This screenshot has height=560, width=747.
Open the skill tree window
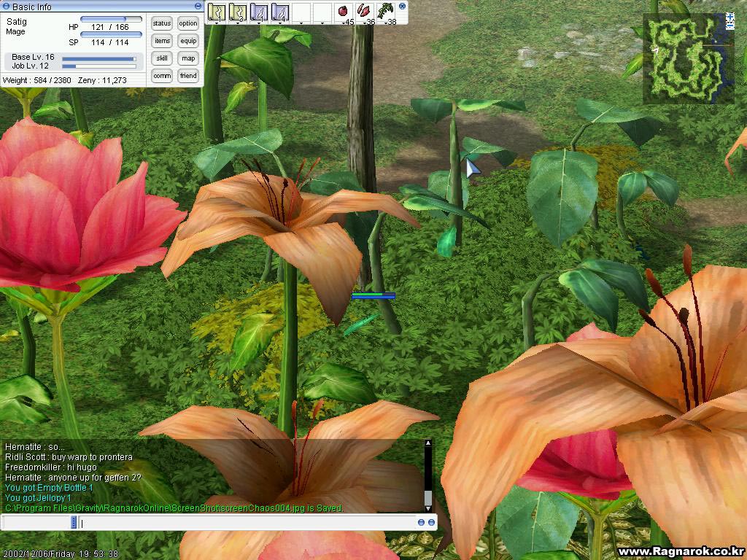point(162,58)
